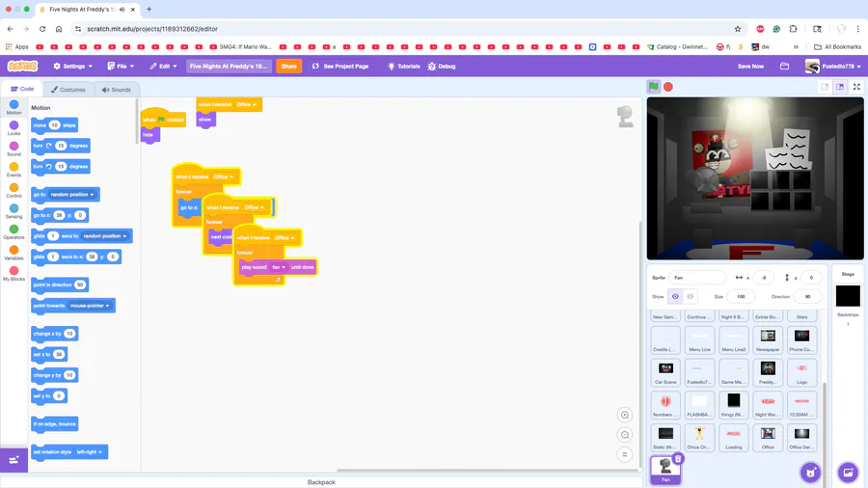The width and height of the screenshot is (868, 488).
Task: Click the Scratch logo
Action: [x=23, y=66]
